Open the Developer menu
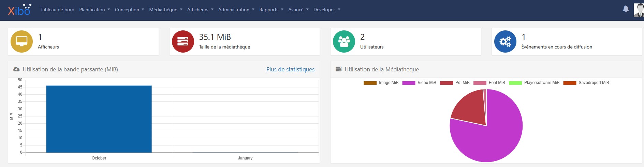The width and height of the screenshot is (644, 167). (327, 10)
